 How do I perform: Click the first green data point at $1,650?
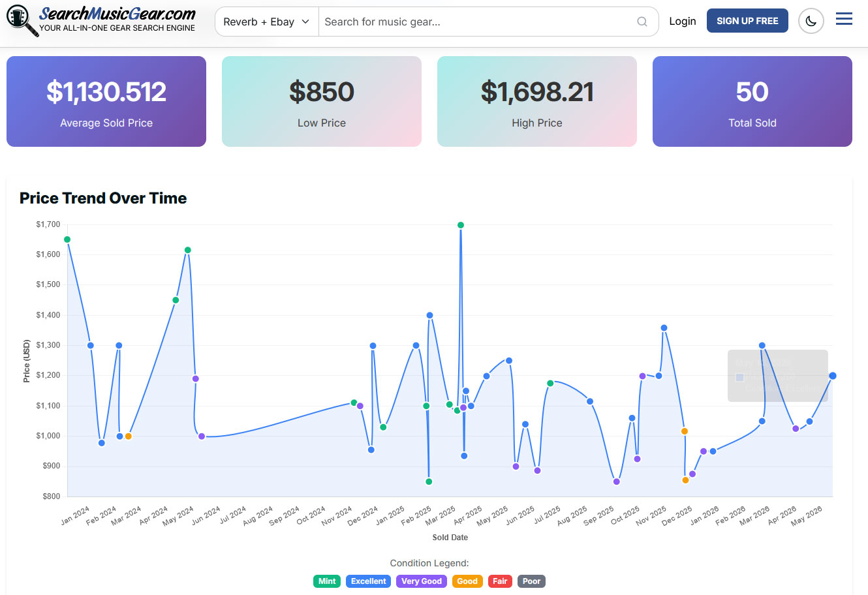click(67, 239)
